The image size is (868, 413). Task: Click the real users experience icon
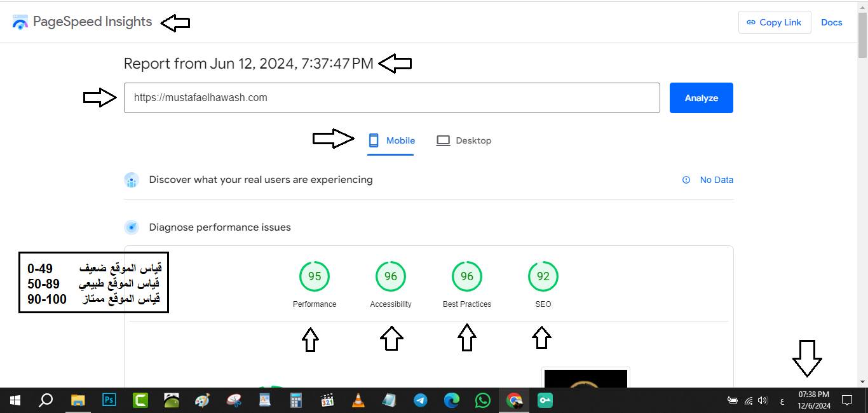click(x=132, y=180)
